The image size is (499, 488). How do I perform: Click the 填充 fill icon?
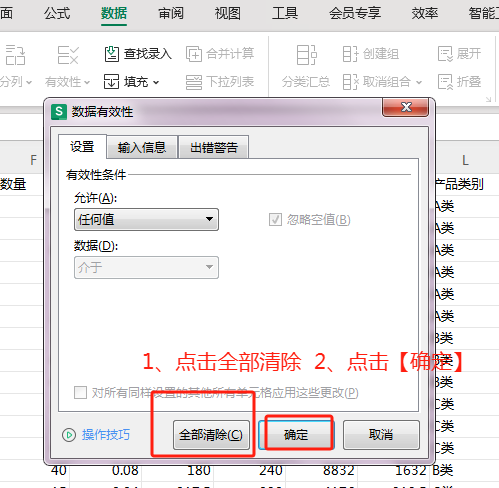click(111, 82)
